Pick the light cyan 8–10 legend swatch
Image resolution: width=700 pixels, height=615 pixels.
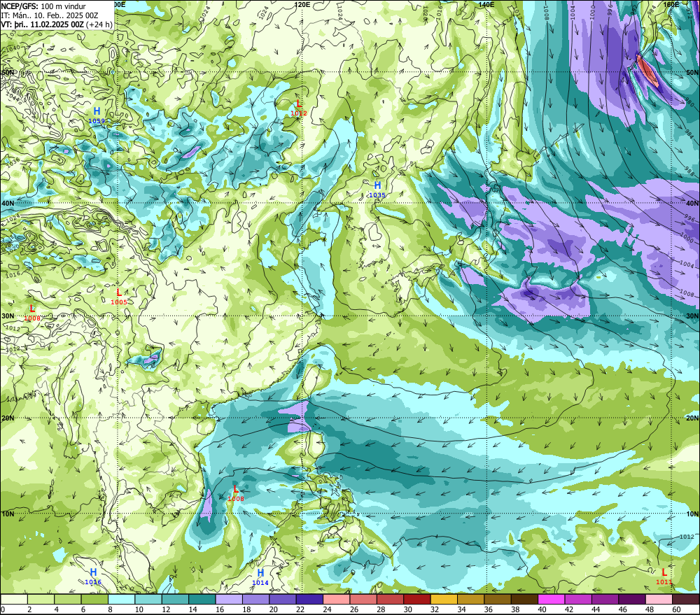coord(121,599)
